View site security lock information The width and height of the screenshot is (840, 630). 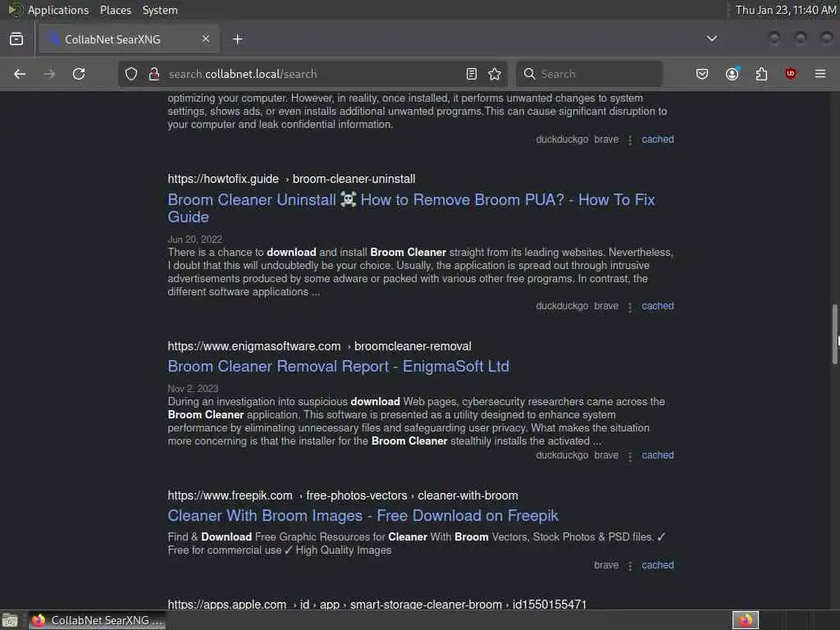pos(154,74)
